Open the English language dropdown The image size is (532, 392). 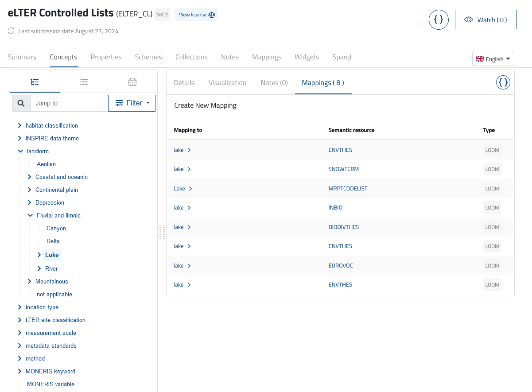(x=493, y=58)
